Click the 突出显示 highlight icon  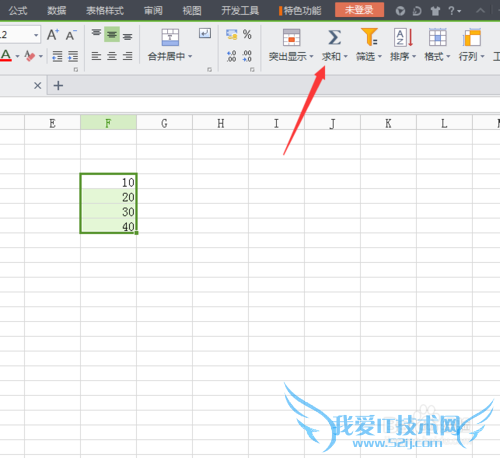click(x=291, y=37)
